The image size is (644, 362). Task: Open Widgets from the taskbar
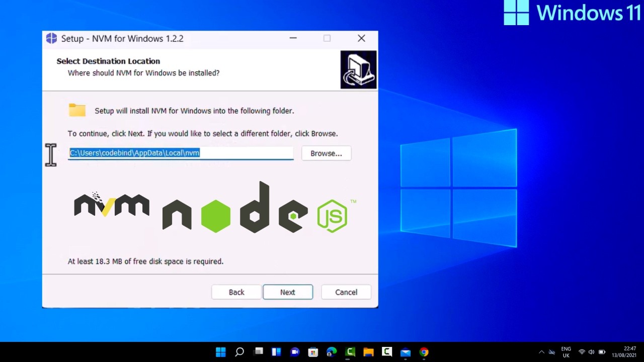click(276, 352)
